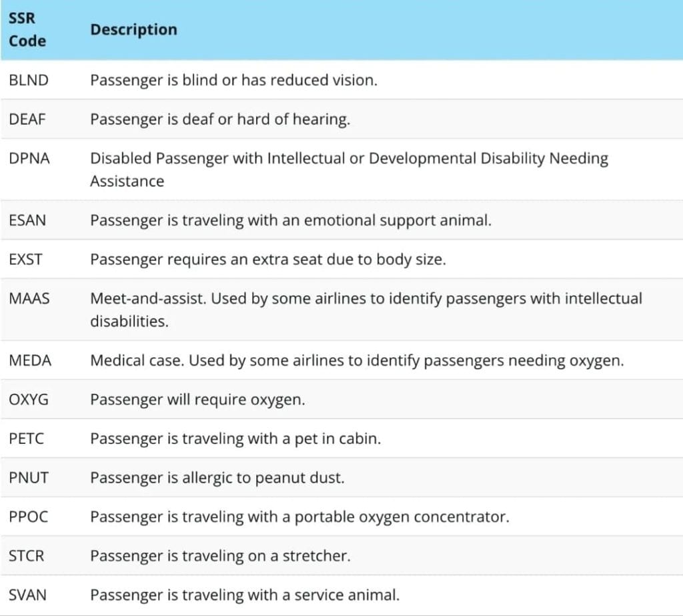
Task: Select the PETC code cell
Action: (27, 438)
